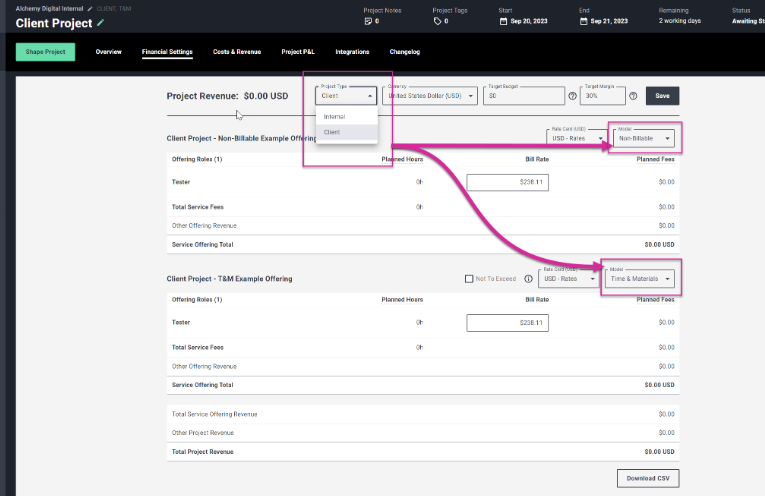The height and width of the screenshot is (496, 765).
Task: Click Total Project Revenue row label
Action: [x=202, y=452]
